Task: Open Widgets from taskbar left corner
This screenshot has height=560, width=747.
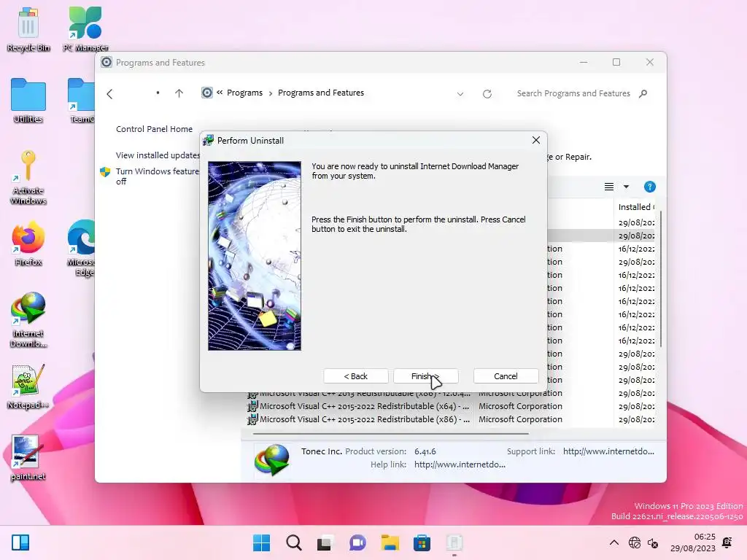Action: coord(20,542)
